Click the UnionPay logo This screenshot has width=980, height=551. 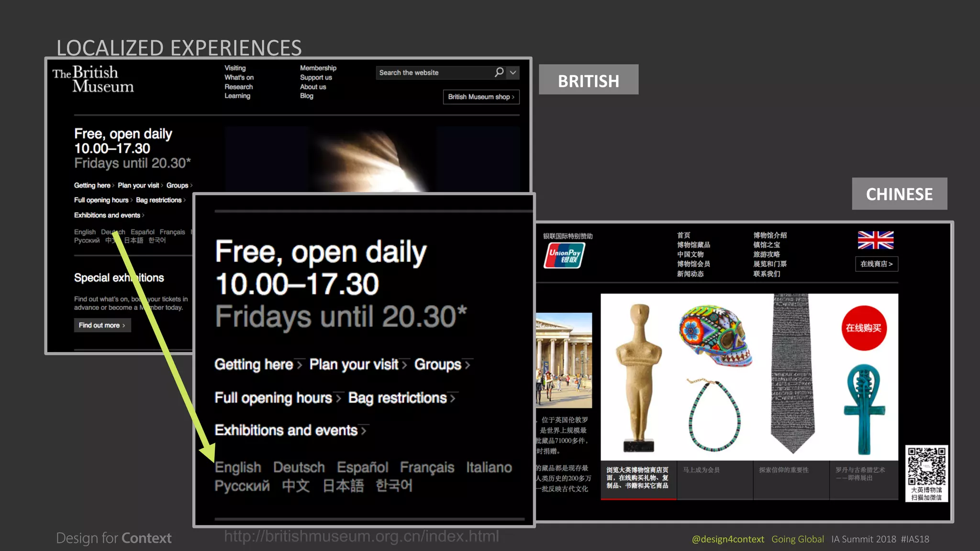click(x=565, y=255)
